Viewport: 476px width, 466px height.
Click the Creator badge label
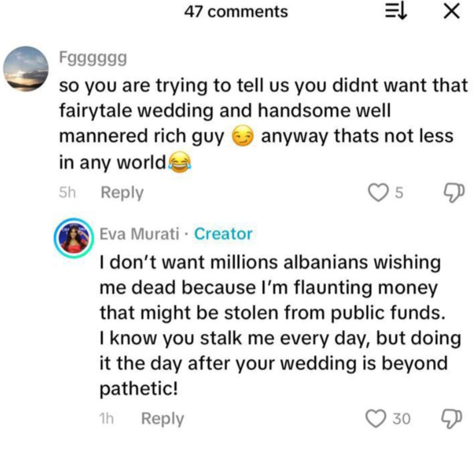pyautogui.click(x=223, y=234)
